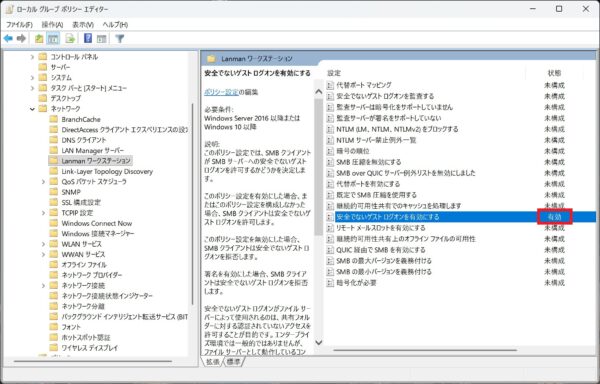This screenshot has width=600, height=384.
Task: Click the policy icon of 暗号の順位
Action: click(x=330, y=151)
